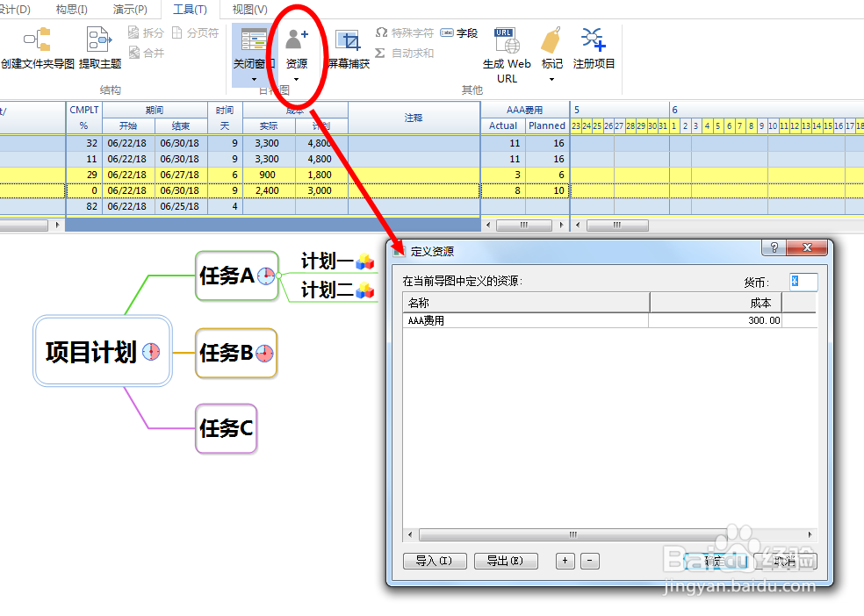Click the 提取主题 (Extract Topics) icon
Image resolution: width=864 pixels, height=616 pixels.
click(98, 39)
